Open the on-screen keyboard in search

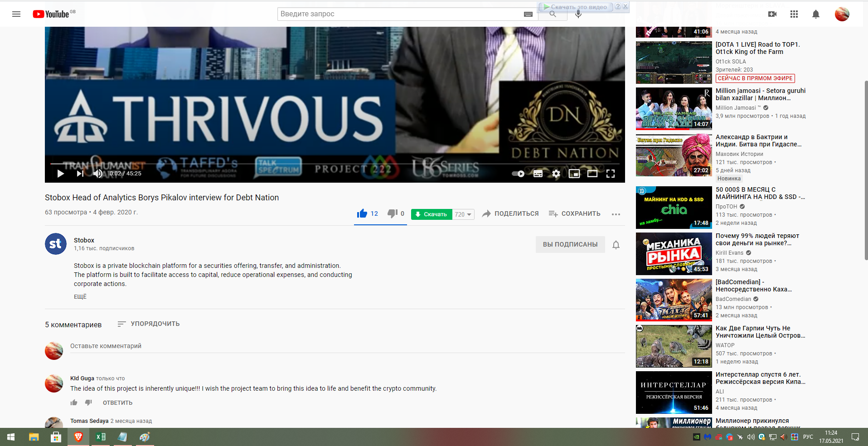528,14
